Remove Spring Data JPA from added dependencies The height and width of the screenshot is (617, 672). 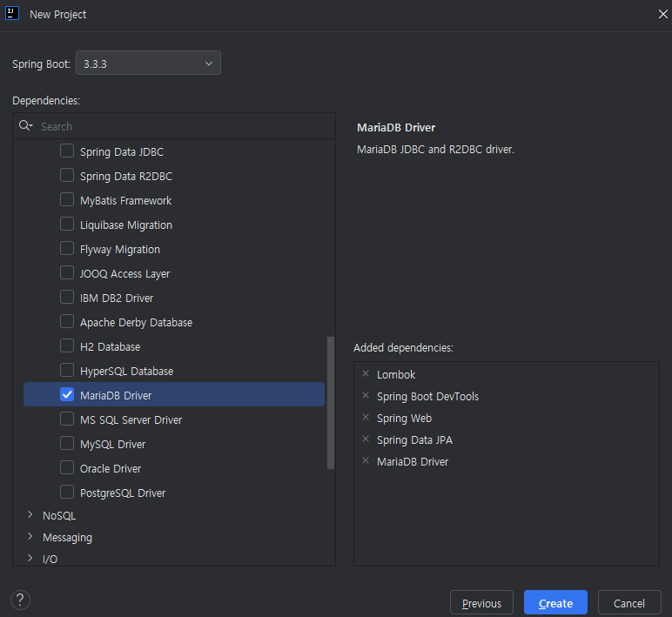[x=366, y=439]
